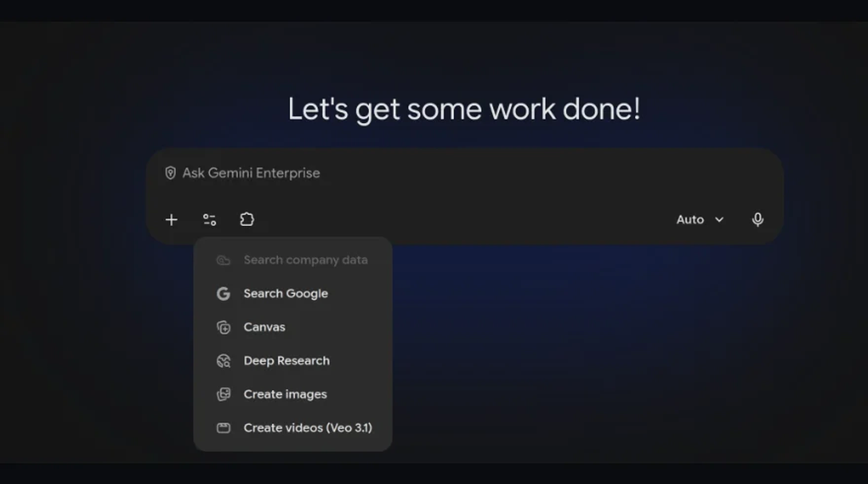The width and height of the screenshot is (868, 484).
Task: Click the Search company data cloud icon
Action: (223, 260)
